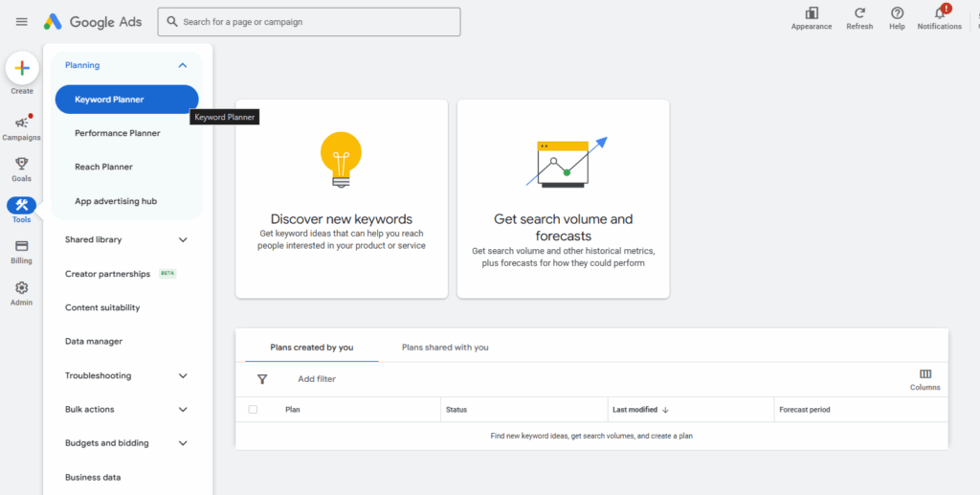This screenshot has width=980, height=495.
Task: Click the Status column header
Action: [457, 410]
